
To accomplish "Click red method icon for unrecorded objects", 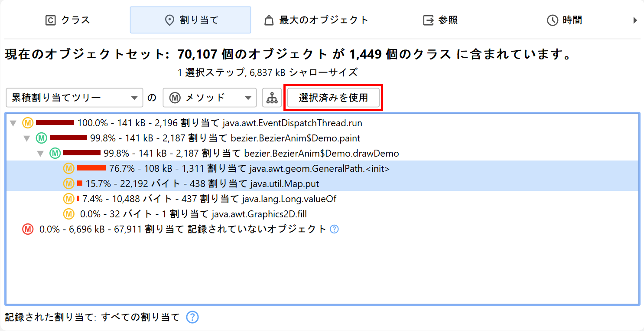I will tap(28, 229).
